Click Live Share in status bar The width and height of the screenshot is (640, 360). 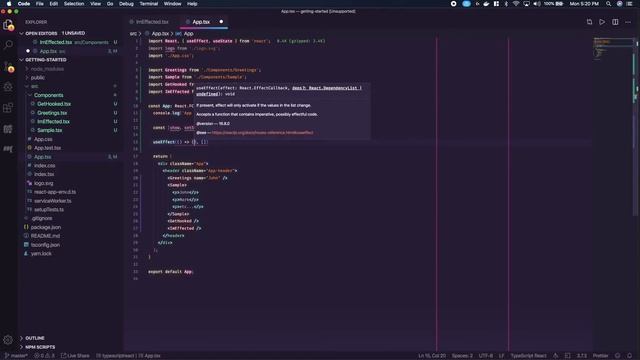75,356
